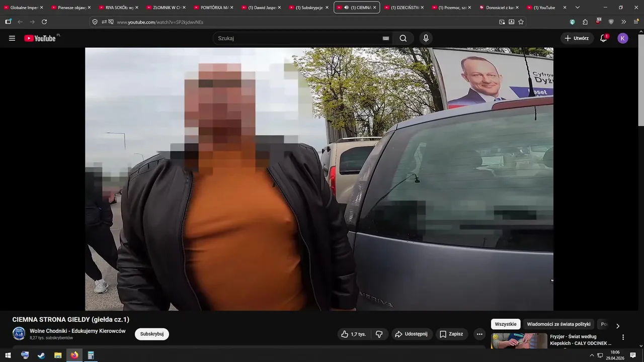The height and width of the screenshot is (362, 644).
Task: Switch to the DZIECIŃSTW tab
Action: pyautogui.click(x=404, y=8)
